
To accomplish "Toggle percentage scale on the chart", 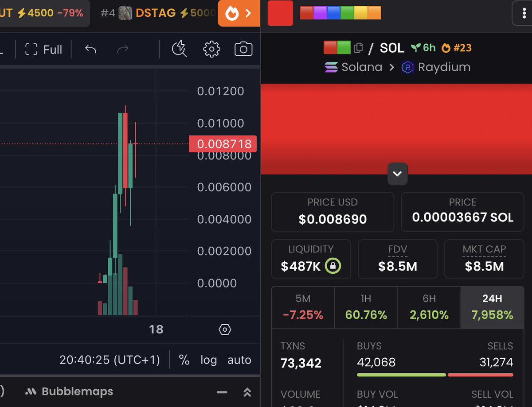I will pyautogui.click(x=184, y=360).
